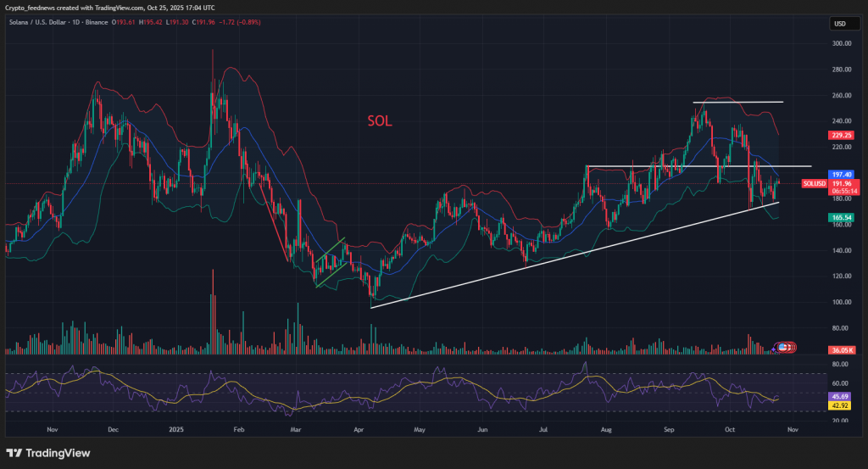Viewport: 868px width, 469px height.
Task: Click the blue 197.40 moving average label
Action: 840,174
